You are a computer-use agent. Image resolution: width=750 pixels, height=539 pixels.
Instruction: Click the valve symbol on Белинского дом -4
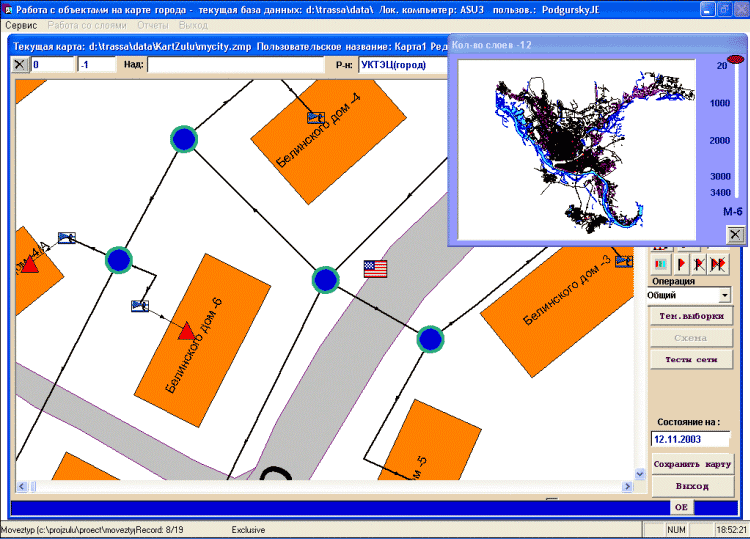coord(316,118)
